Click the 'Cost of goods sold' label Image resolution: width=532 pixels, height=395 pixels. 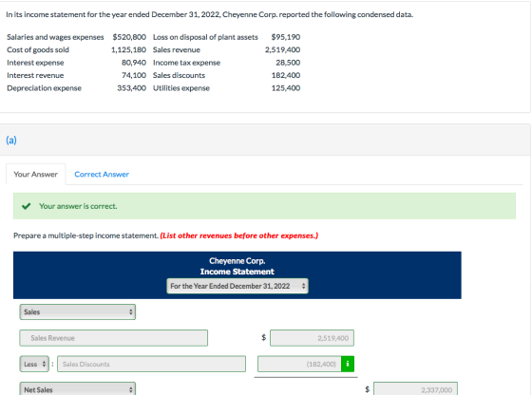[38, 49]
